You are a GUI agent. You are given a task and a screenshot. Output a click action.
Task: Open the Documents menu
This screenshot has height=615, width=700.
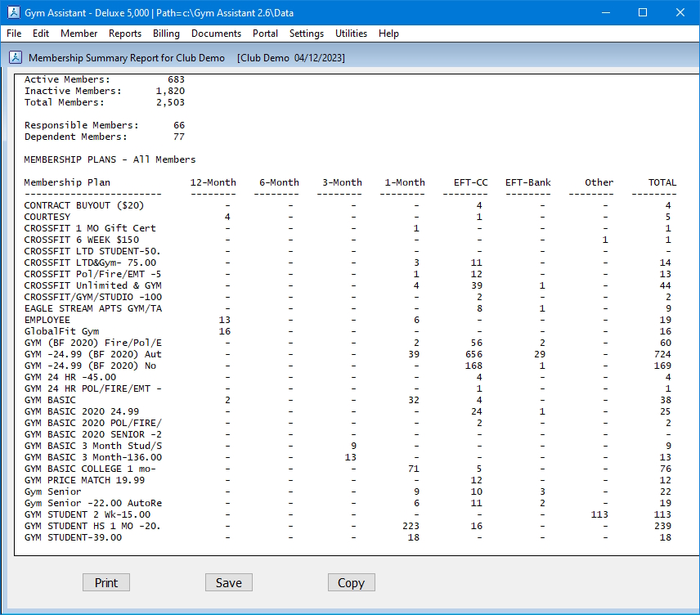click(216, 34)
